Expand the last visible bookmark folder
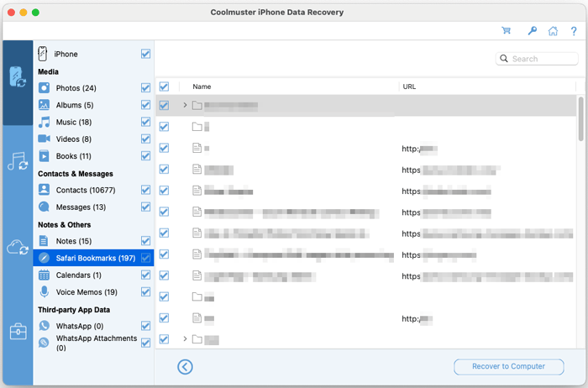 pyautogui.click(x=185, y=339)
